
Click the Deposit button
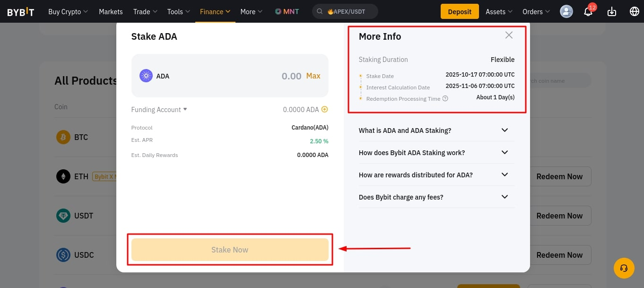click(x=459, y=12)
